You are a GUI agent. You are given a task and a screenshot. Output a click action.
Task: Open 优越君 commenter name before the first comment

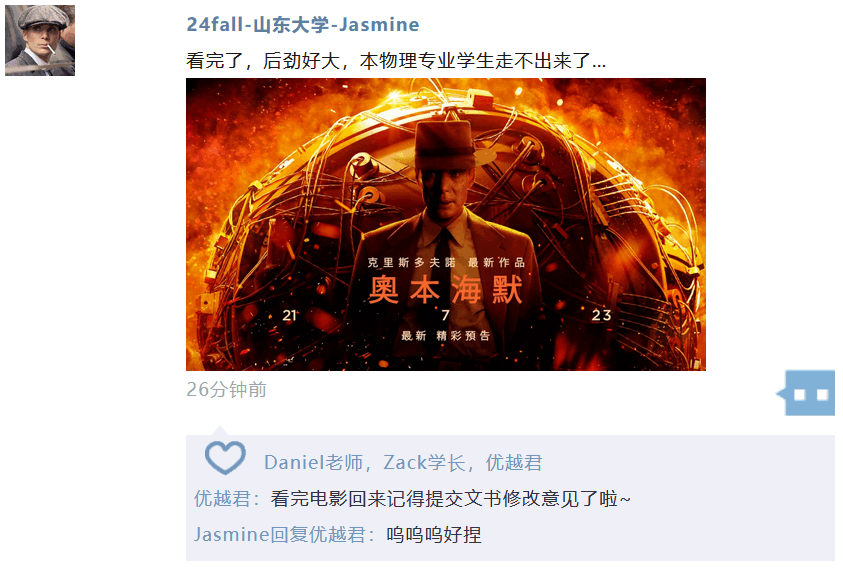tap(222, 499)
